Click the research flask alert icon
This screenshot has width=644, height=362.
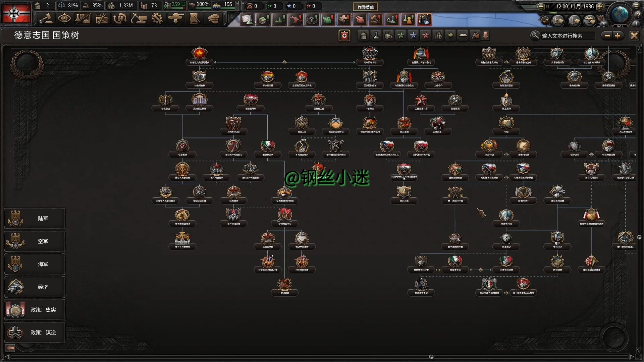click(x=247, y=19)
